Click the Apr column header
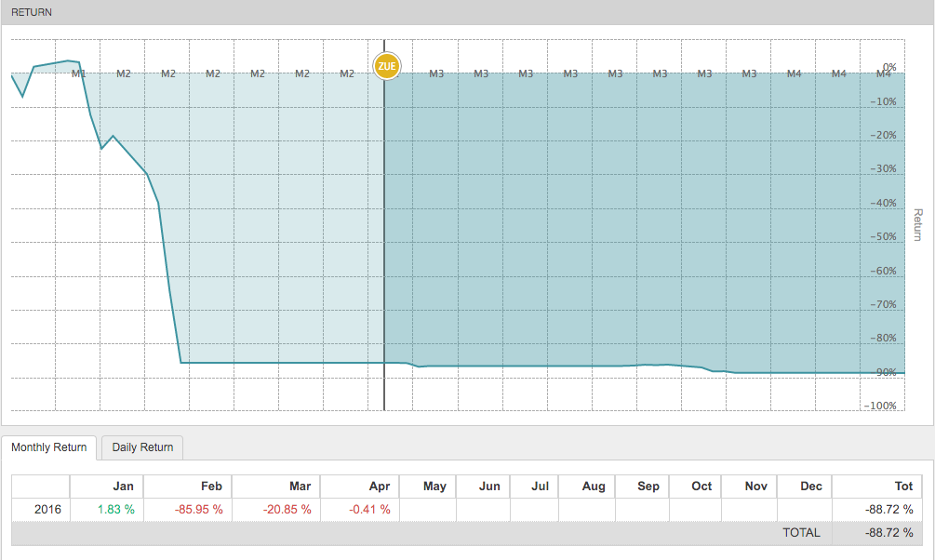935x560 pixels. coord(380,487)
